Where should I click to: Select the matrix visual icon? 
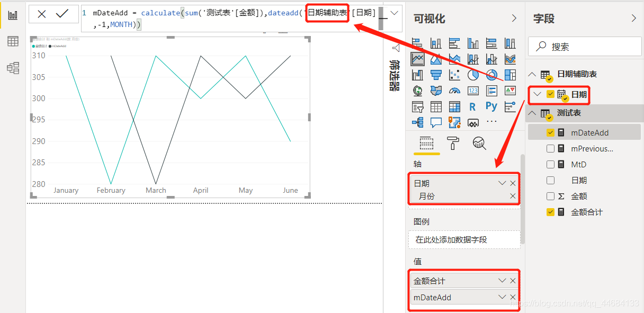point(455,106)
